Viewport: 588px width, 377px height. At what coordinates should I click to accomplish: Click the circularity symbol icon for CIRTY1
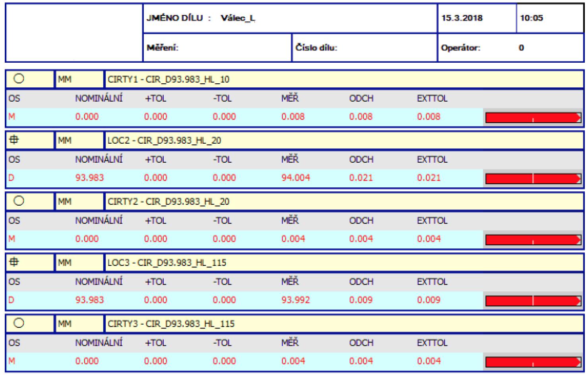(x=19, y=79)
